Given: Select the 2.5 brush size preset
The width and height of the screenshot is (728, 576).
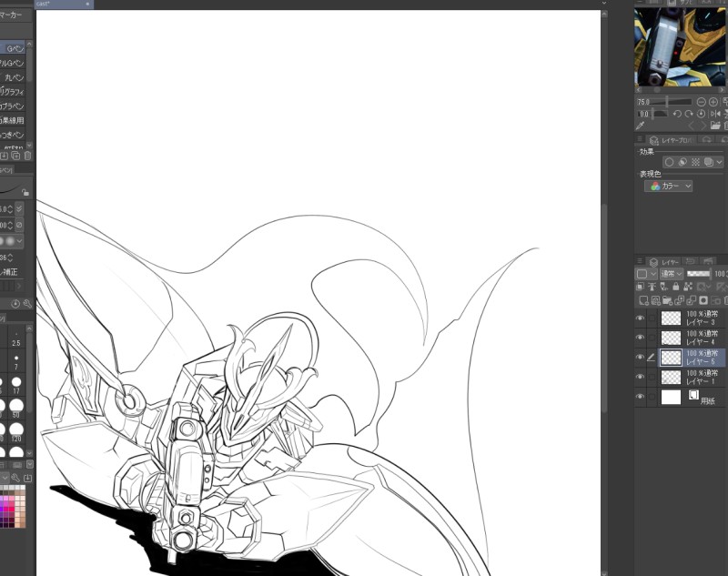Looking at the screenshot, I should tap(16, 339).
